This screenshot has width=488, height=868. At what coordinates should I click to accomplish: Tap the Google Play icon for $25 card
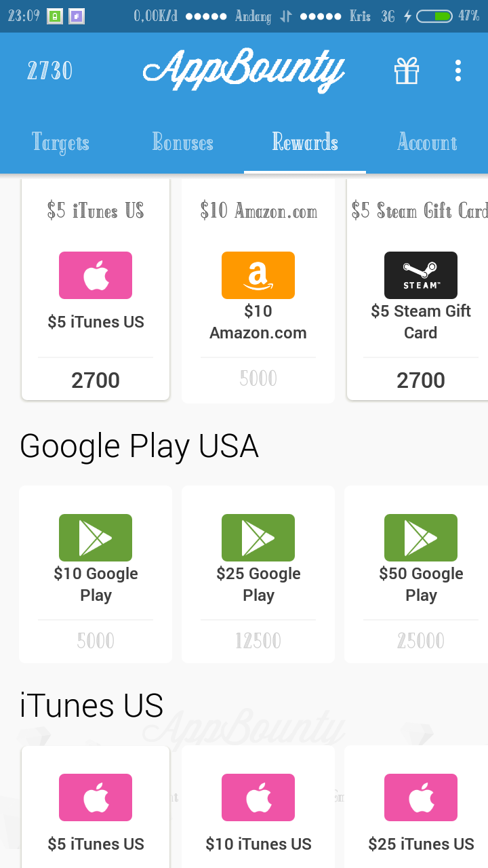[258, 538]
